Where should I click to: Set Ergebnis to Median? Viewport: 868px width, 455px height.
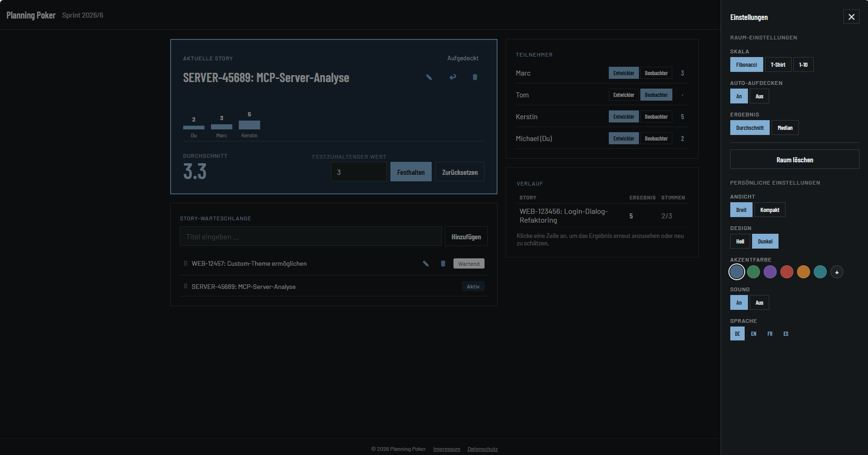coord(785,128)
